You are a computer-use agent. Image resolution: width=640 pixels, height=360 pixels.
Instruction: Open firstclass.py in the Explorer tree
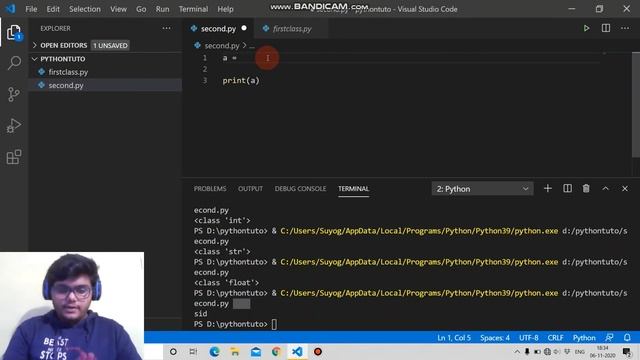coord(68,72)
